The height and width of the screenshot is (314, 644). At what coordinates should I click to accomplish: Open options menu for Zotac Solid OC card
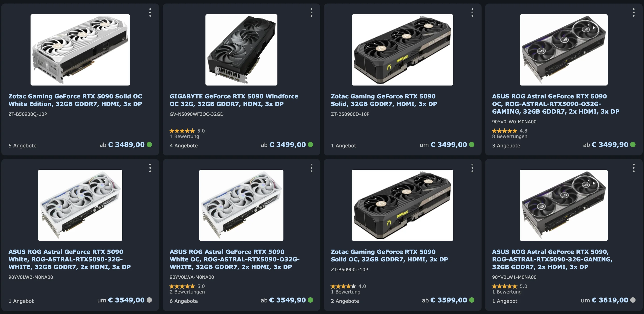[x=472, y=168]
